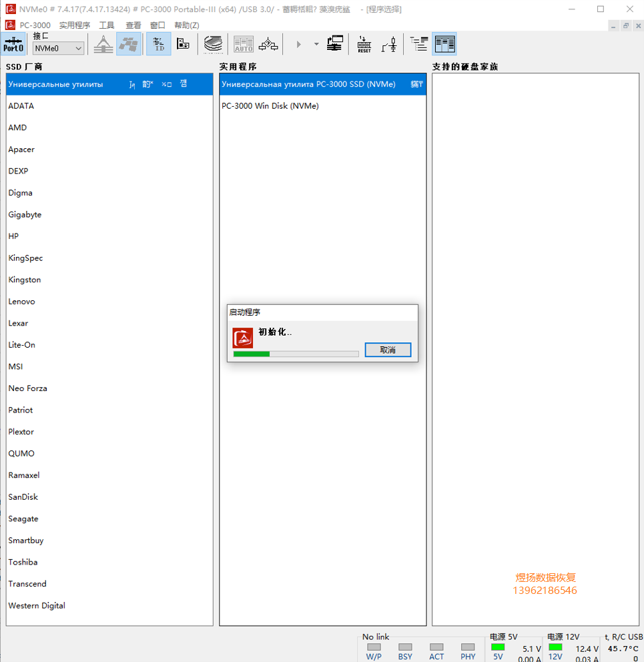This screenshot has width=644, height=662.
Task: Select Lexar in the SSD vendor list
Action: coord(110,323)
